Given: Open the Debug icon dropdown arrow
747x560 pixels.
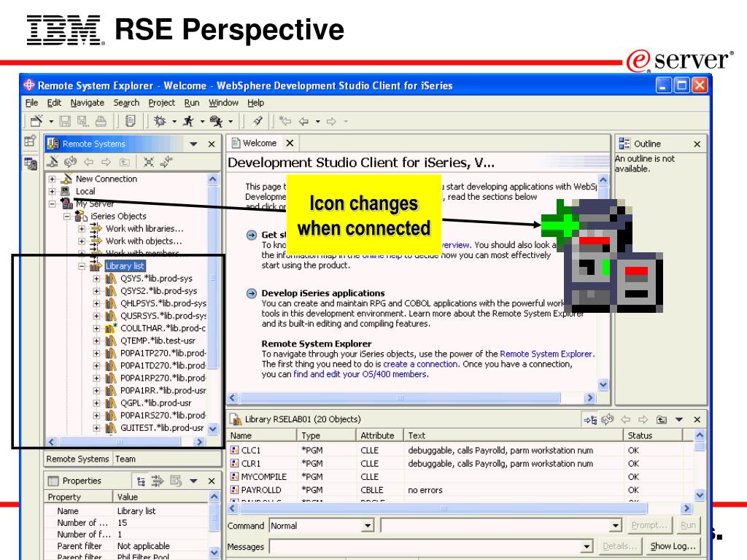Looking at the screenshot, I should point(174,122).
